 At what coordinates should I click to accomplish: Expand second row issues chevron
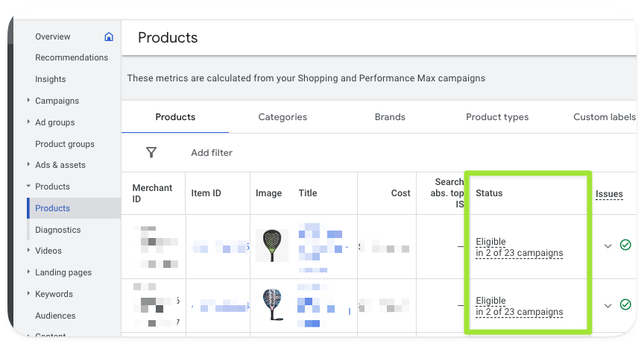pos(607,305)
